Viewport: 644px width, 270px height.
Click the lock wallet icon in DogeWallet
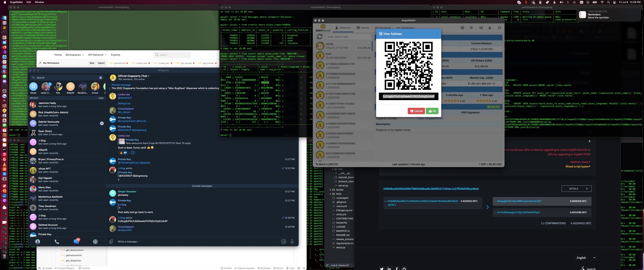(x=490, y=28)
